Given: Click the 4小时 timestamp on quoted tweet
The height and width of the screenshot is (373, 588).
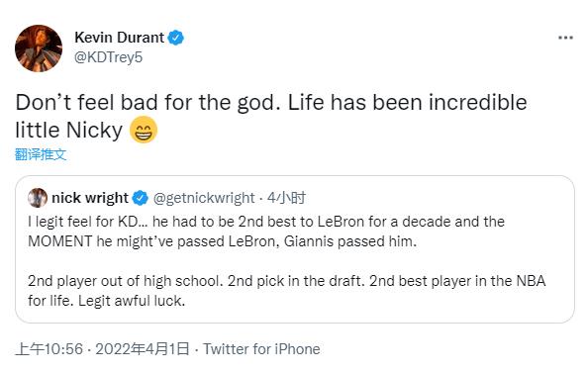Looking at the screenshot, I should (x=286, y=198).
